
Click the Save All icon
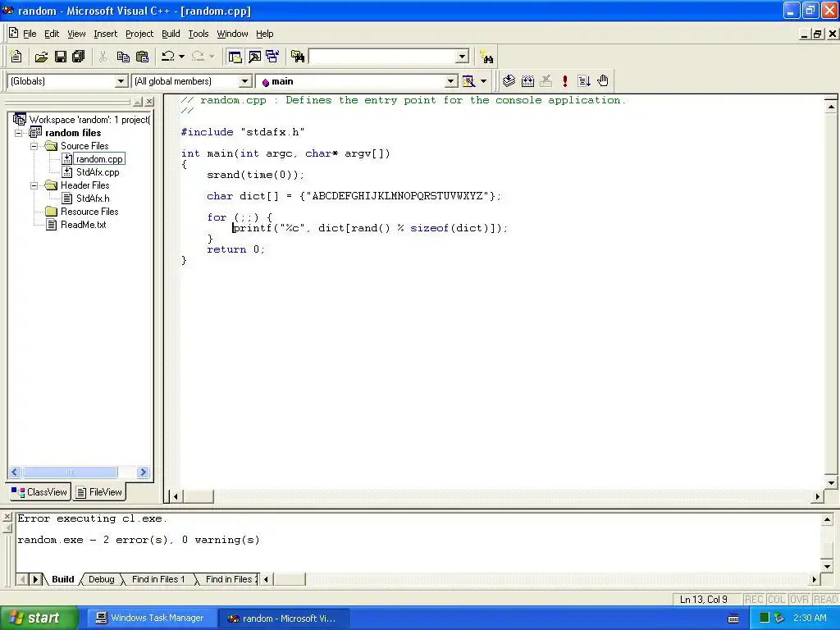tap(78, 57)
